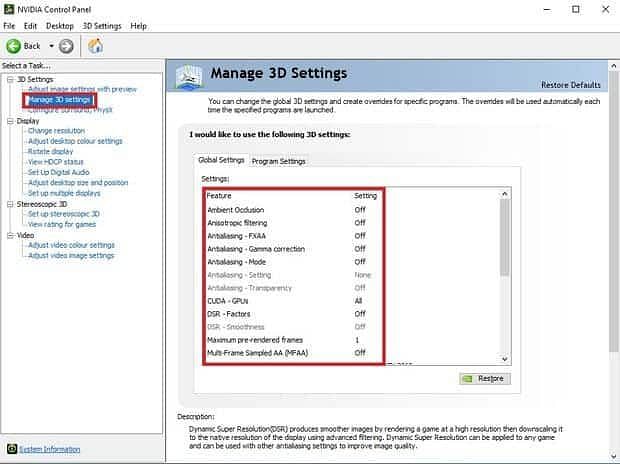The image size is (620, 464).
Task: Select View rating for games task
Action: 62,224
